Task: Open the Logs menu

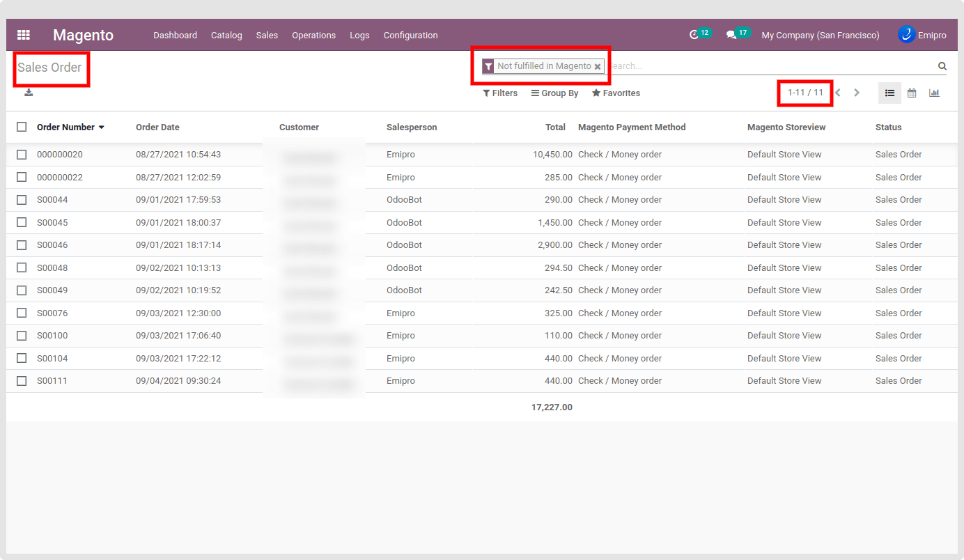Action: point(359,35)
